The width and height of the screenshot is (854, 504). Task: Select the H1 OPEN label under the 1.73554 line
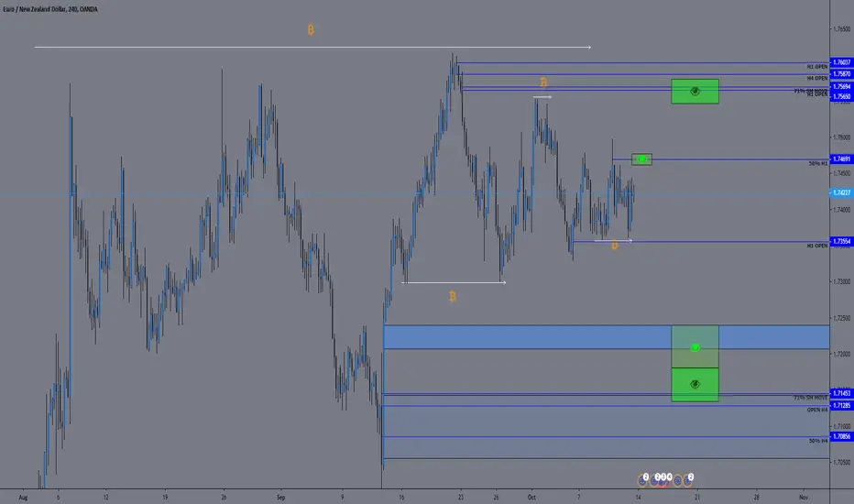(817, 246)
